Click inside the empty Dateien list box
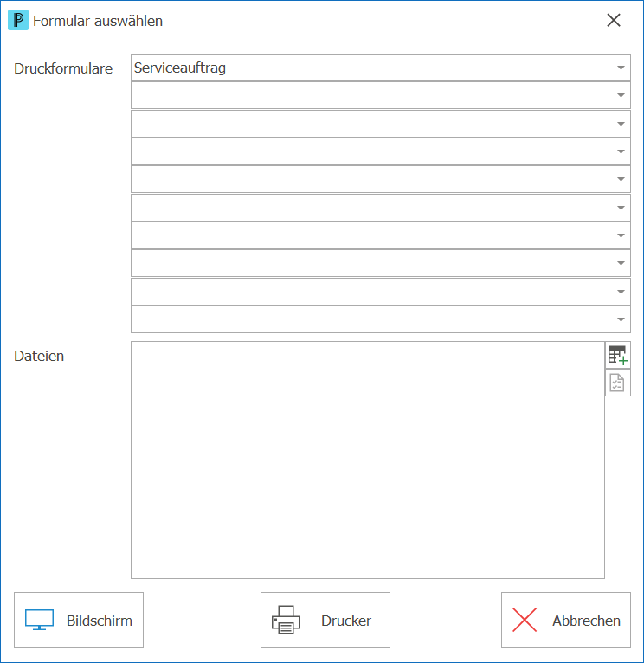The height and width of the screenshot is (663, 644). 368,460
